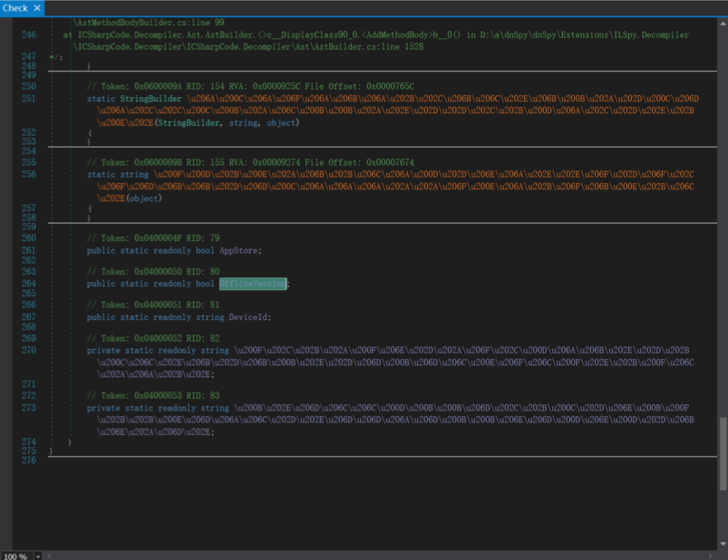Click the vertical scrollbar down arrow
This screenshot has width=728, height=560.
tap(723, 544)
